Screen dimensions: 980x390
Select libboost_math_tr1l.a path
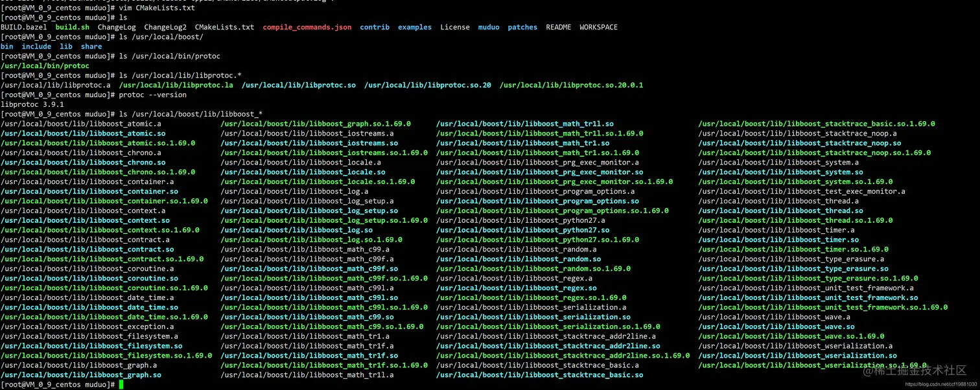point(307,375)
